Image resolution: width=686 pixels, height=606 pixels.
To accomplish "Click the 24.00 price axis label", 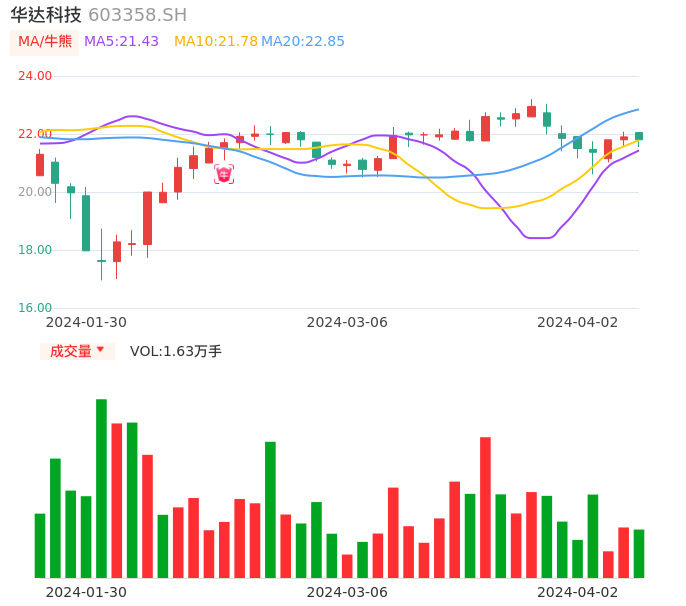I will (x=35, y=76).
